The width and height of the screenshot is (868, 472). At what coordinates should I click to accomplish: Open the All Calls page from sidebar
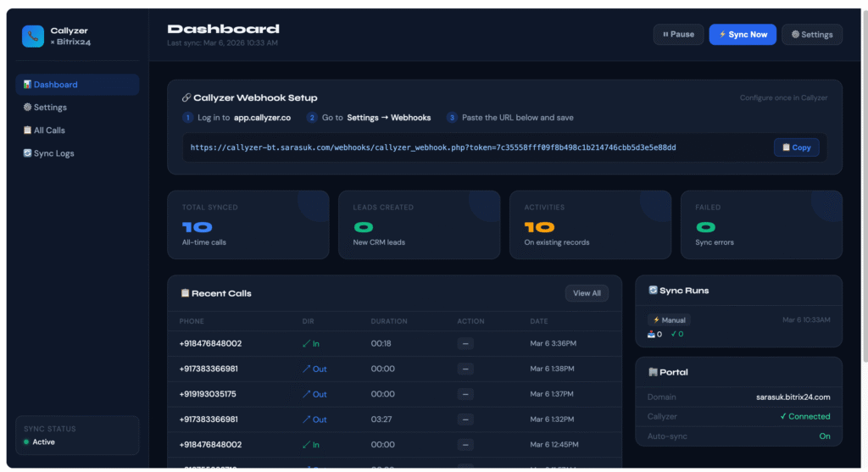pos(49,130)
